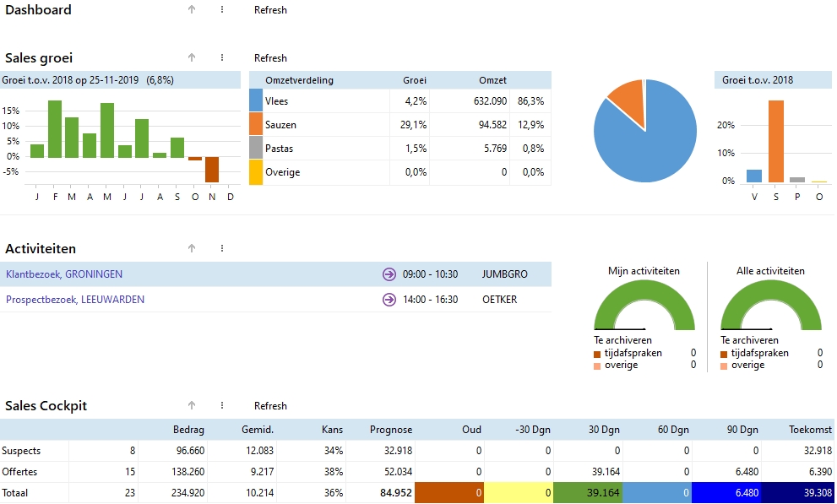The height and width of the screenshot is (504, 837).
Task: Click the purple arrow icon for Prospectbezoek Leeuwarden
Action: pyautogui.click(x=389, y=300)
